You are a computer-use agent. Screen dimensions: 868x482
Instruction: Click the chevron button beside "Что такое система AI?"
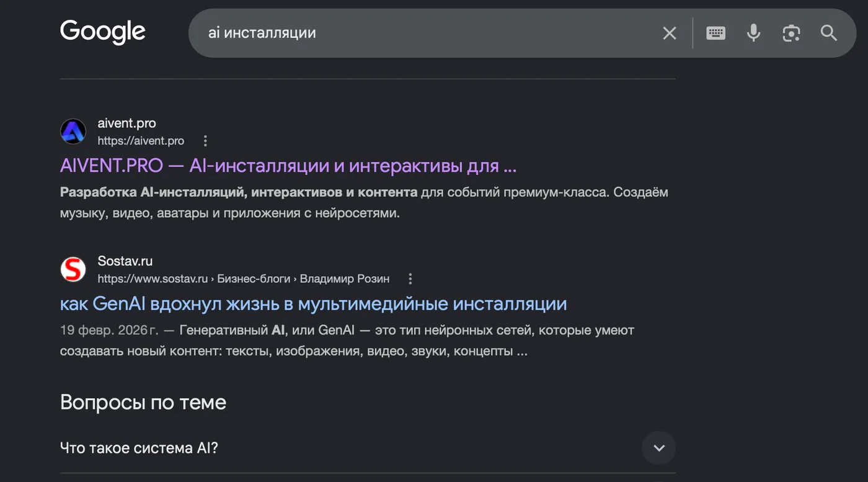pyautogui.click(x=658, y=448)
